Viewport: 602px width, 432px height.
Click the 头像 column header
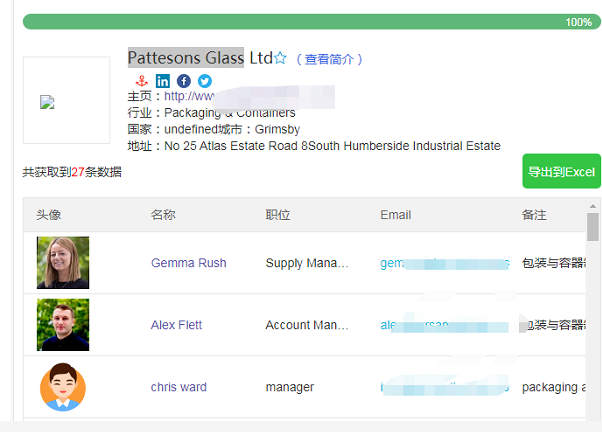[x=49, y=215]
